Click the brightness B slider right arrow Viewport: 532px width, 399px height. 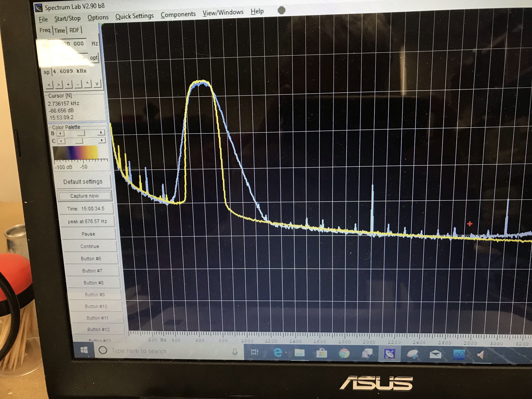[x=101, y=132]
